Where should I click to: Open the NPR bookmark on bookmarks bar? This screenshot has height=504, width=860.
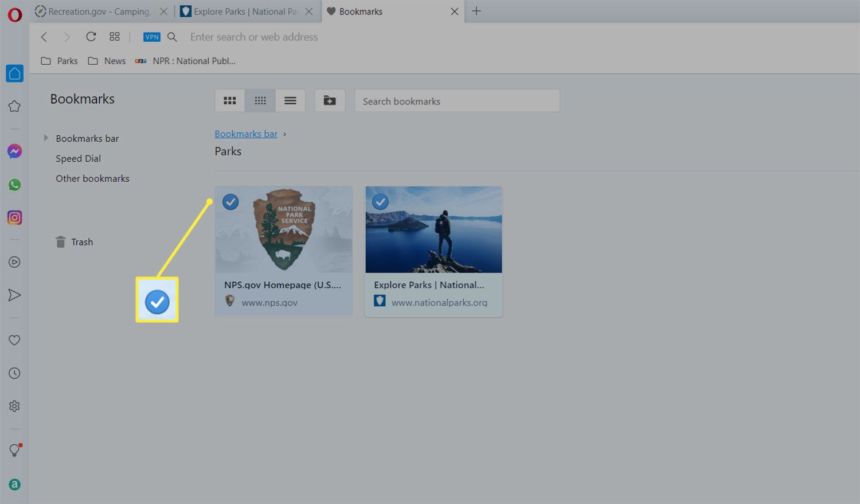tap(185, 61)
